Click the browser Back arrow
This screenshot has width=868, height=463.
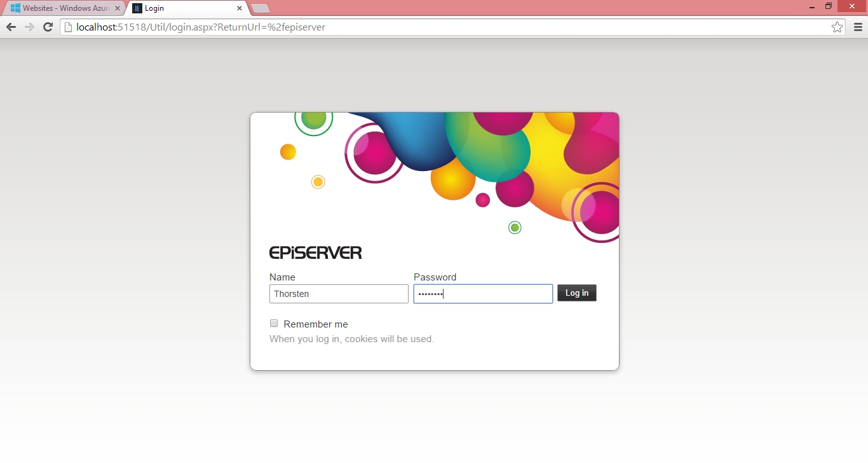point(11,27)
